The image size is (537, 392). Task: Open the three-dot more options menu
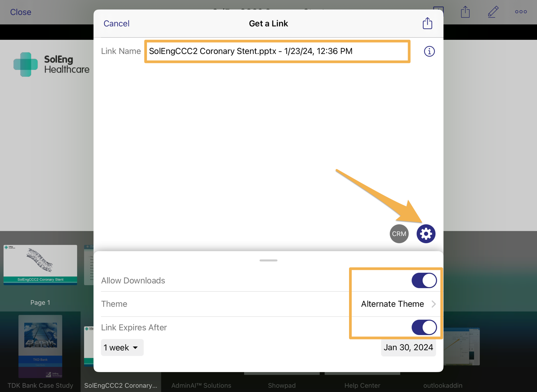pyautogui.click(x=521, y=12)
